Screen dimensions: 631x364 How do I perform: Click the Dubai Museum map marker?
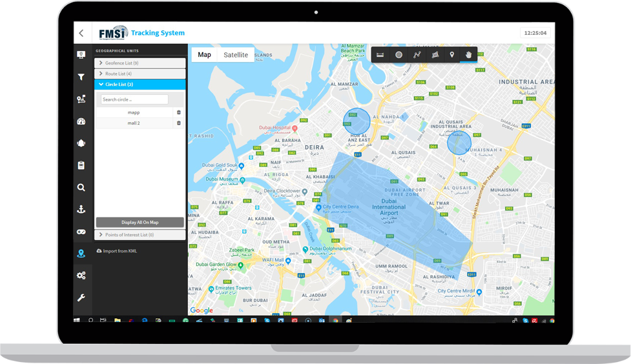[243, 180]
